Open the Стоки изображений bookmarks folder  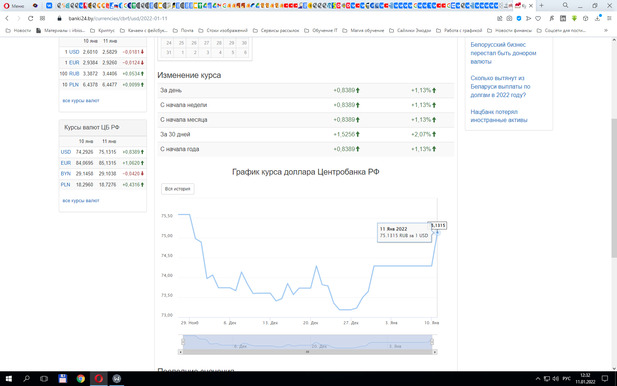click(223, 30)
